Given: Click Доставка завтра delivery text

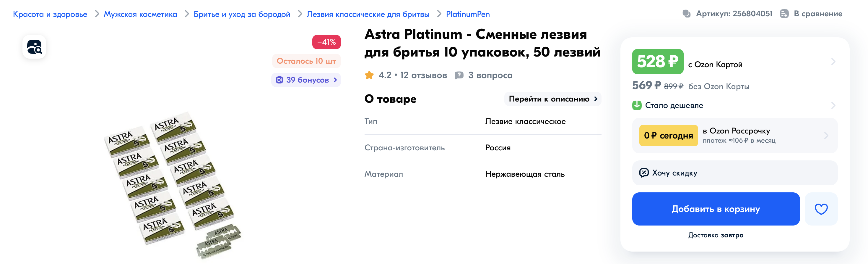Looking at the screenshot, I should [x=716, y=235].
